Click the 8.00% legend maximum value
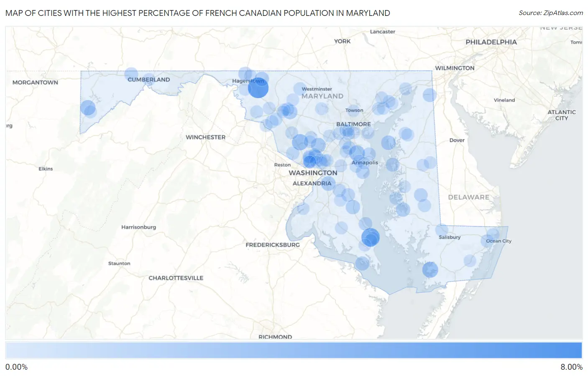The width and height of the screenshot is (588, 376). 571,367
